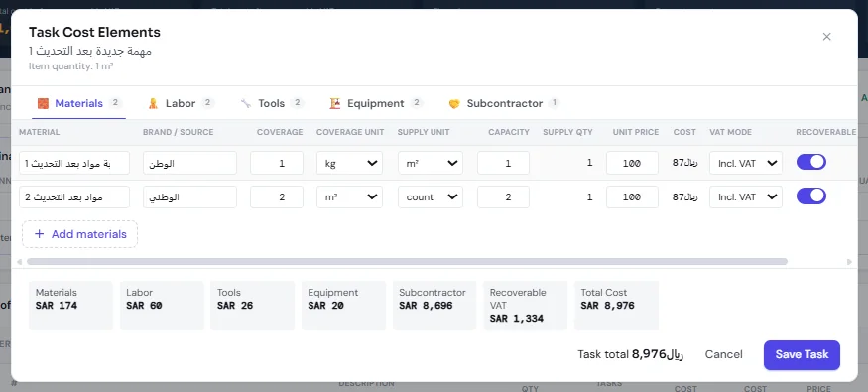This screenshot has width=868, height=392.
Task: Open Supply Unit dropdown showing m² in first row
Action: pyautogui.click(x=431, y=163)
